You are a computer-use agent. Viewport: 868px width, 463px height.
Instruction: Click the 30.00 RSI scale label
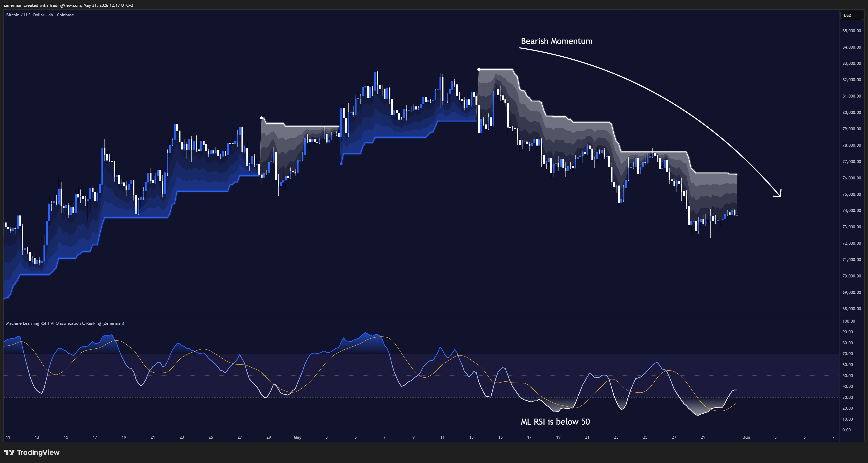[847, 397]
